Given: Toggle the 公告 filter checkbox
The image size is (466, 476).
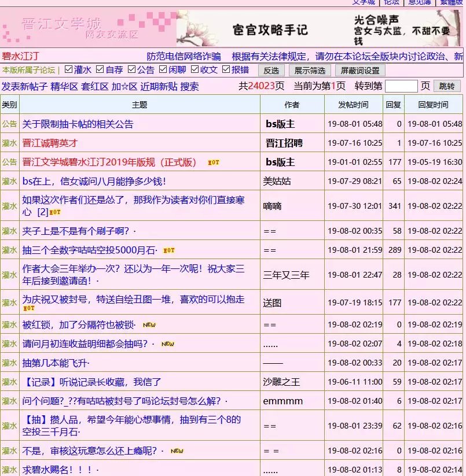Looking at the screenshot, I should 132,70.
